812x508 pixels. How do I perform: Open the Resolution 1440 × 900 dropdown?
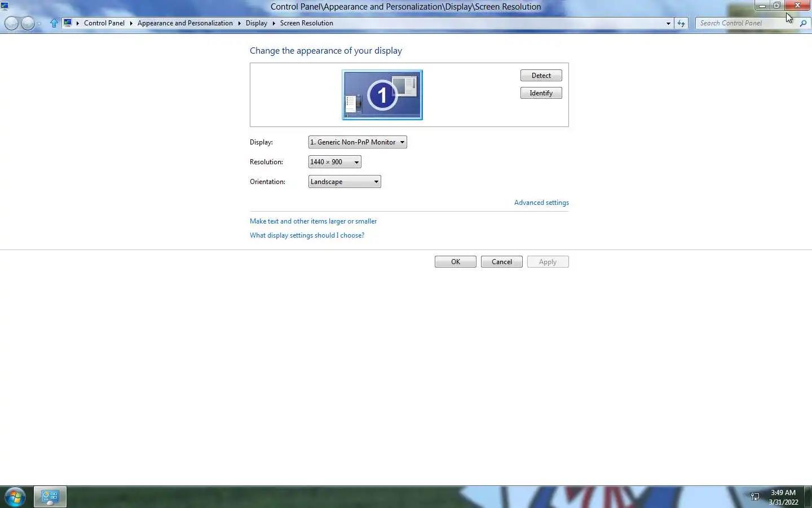coord(335,162)
